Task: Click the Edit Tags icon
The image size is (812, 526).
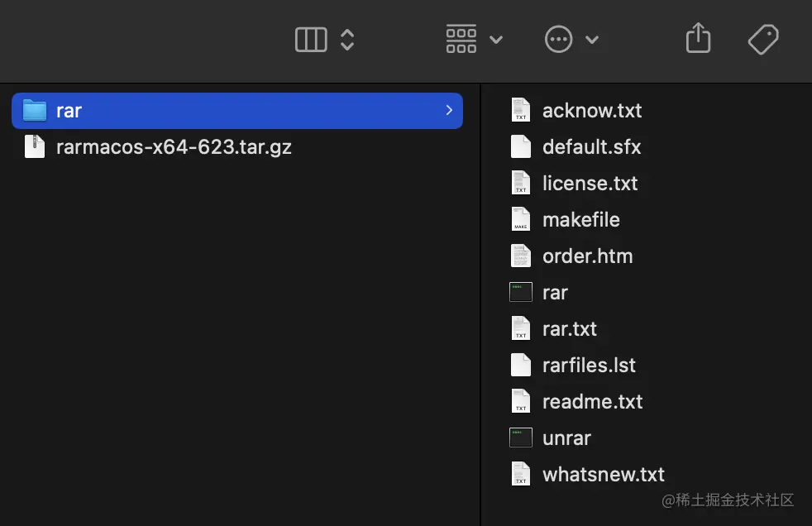Action: (x=762, y=39)
